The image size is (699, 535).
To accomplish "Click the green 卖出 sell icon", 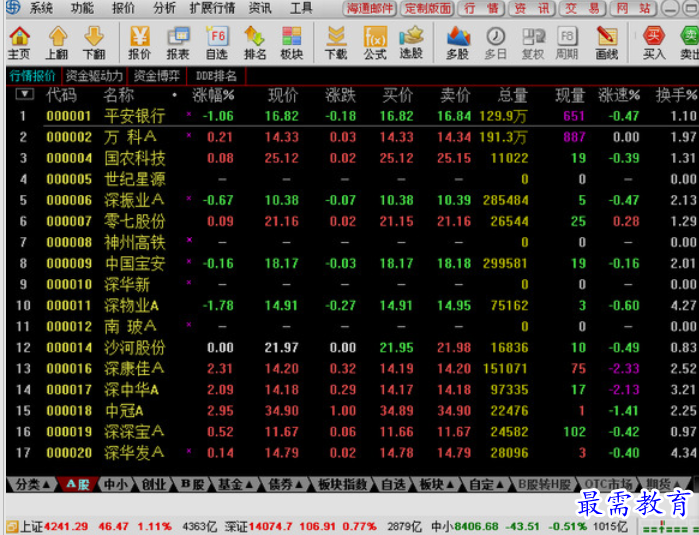I will pyautogui.click(x=689, y=43).
